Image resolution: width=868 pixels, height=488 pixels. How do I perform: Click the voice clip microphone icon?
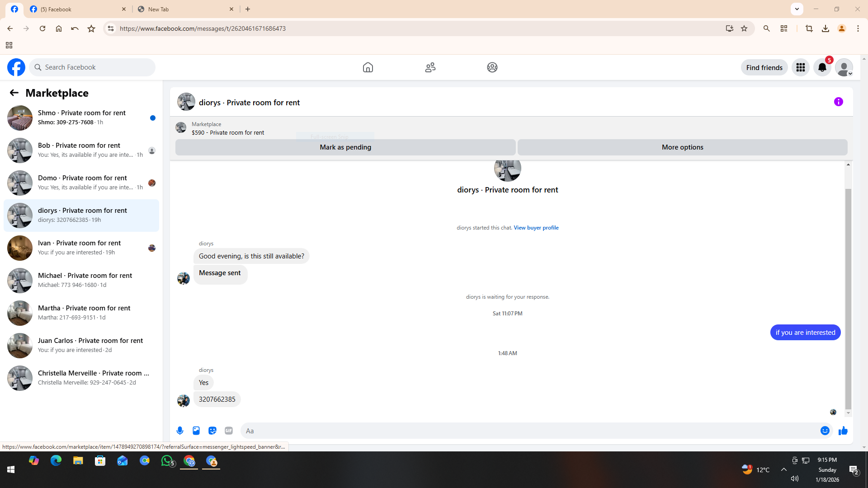pyautogui.click(x=180, y=431)
